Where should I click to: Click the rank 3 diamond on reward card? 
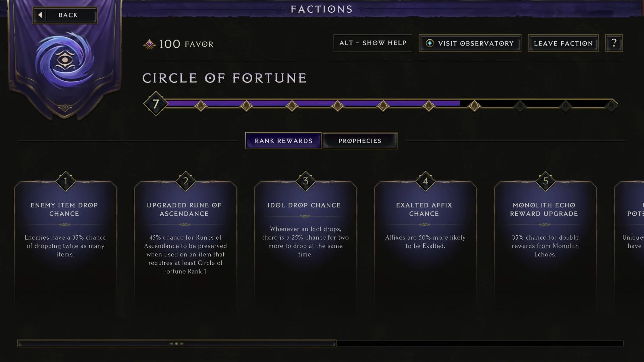tap(306, 181)
